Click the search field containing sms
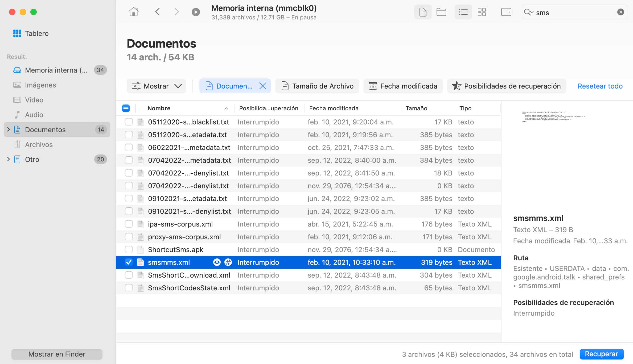This screenshot has width=633, height=364. pos(575,12)
